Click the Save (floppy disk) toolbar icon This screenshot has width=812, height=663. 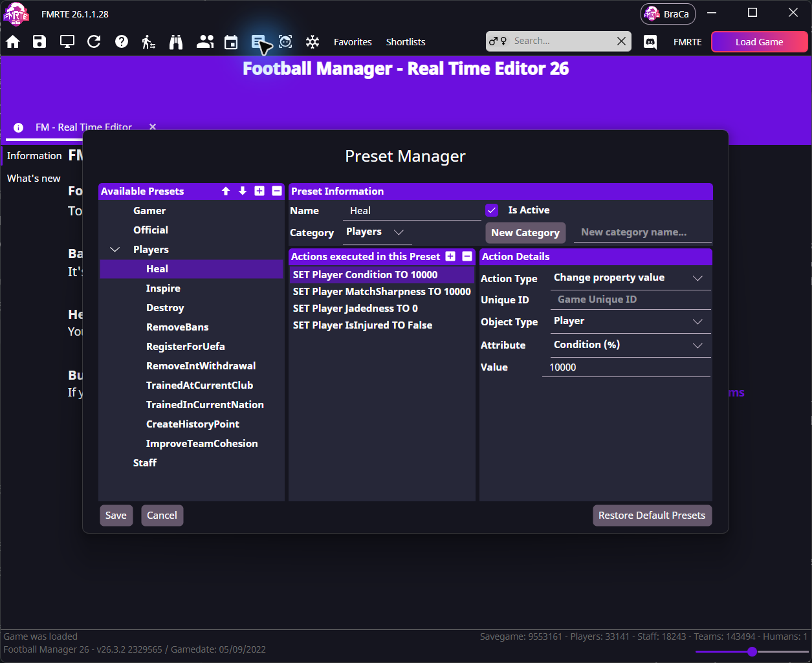coord(39,42)
